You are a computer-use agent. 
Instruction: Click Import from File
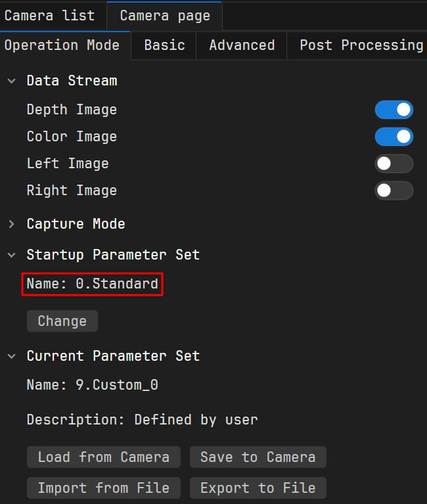click(104, 488)
